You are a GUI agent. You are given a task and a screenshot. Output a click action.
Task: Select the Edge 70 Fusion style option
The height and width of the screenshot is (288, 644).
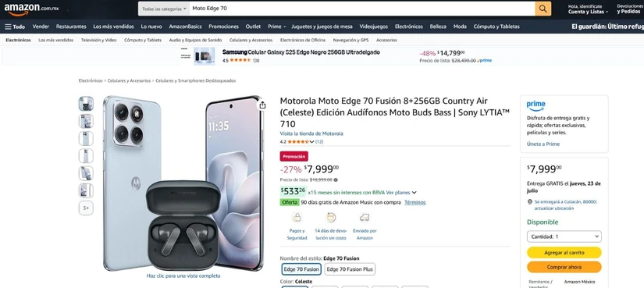coord(301,269)
